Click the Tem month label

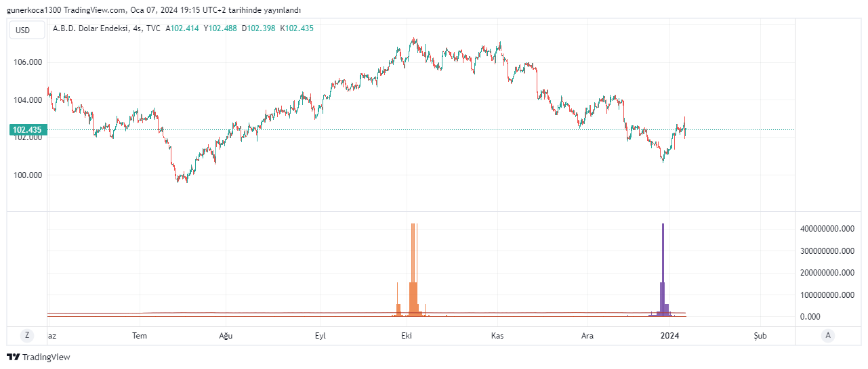pyautogui.click(x=140, y=336)
